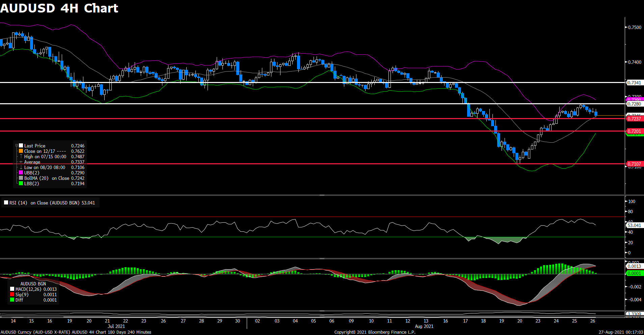Collapse the Last Price legend tree
This screenshot has width=644, height=335.
pyautogui.click(x=17, y=146)
